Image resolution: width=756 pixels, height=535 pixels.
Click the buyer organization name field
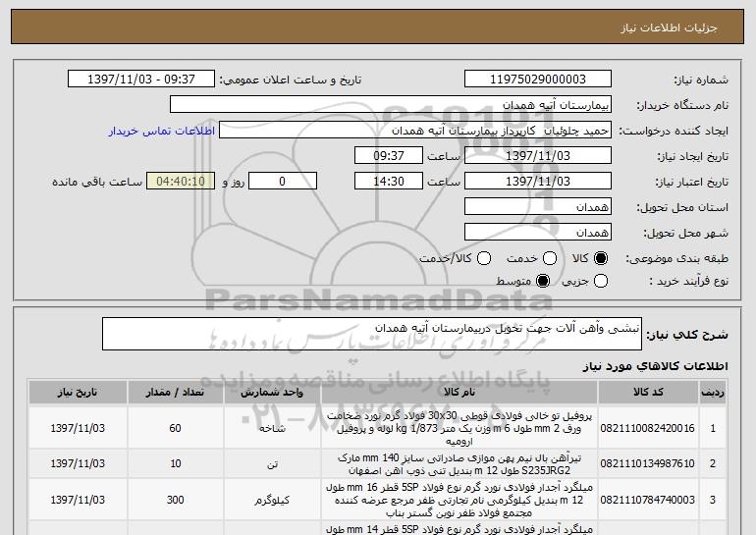pyautogui.click(x=391, y=105)
